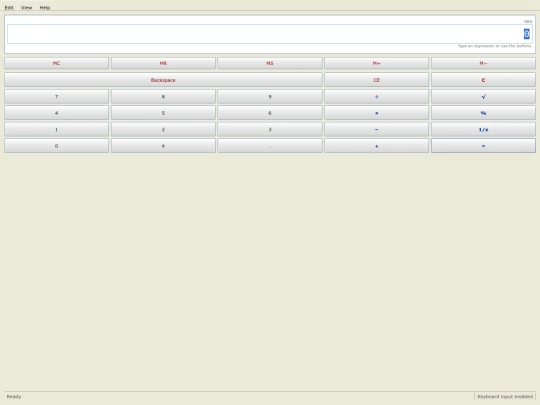
Task: Click digit 8 button
Action: pyautogui.click(x=163, y=97)
